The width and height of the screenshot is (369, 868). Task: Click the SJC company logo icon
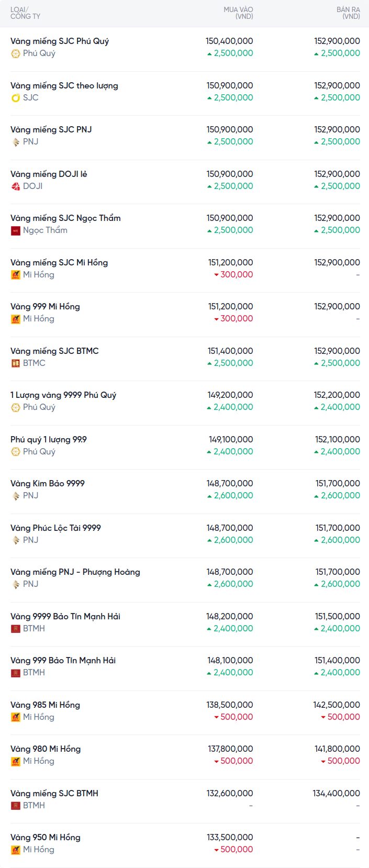(x=16, y=98)
